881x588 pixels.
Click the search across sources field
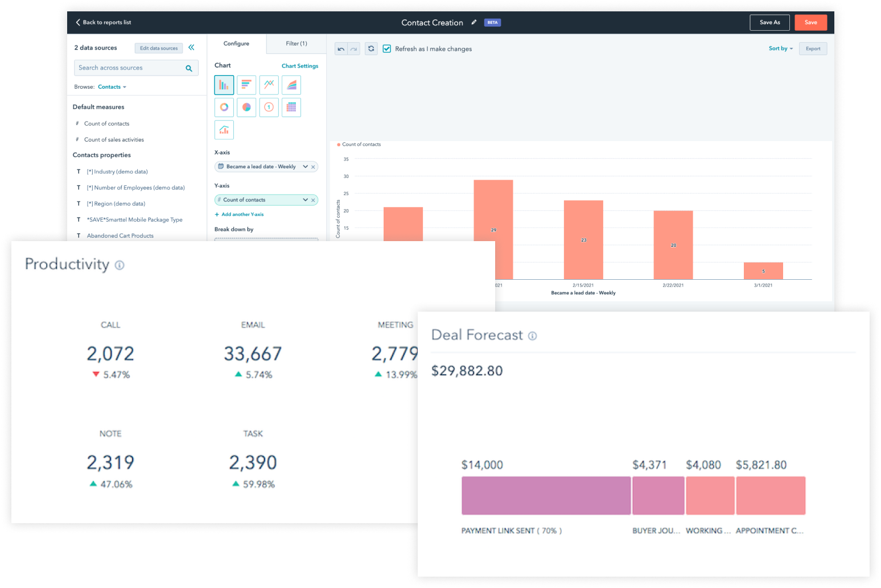pos(131,68)
